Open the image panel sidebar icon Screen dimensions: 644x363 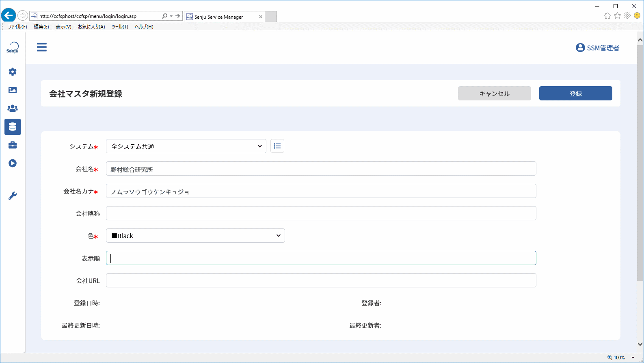click(x=13, y=90)
